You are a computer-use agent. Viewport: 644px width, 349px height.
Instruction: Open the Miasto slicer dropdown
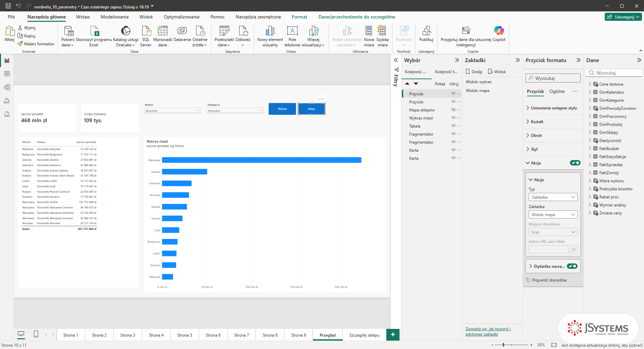tap(172, 110)
